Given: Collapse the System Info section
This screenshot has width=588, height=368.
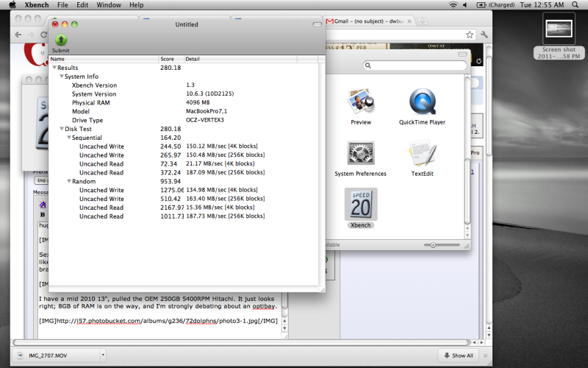Looking at the screenshot, I should (x=62, y=77).
